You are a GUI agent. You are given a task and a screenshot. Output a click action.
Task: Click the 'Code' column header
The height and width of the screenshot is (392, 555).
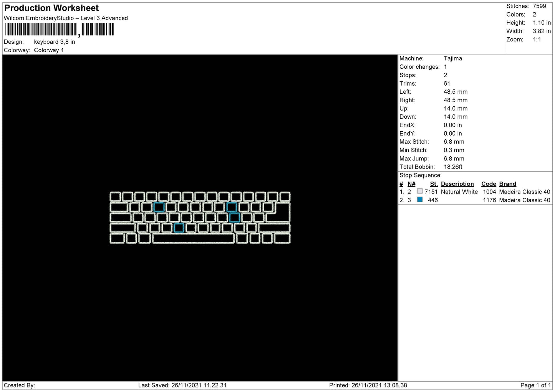[x=489, y=184]
